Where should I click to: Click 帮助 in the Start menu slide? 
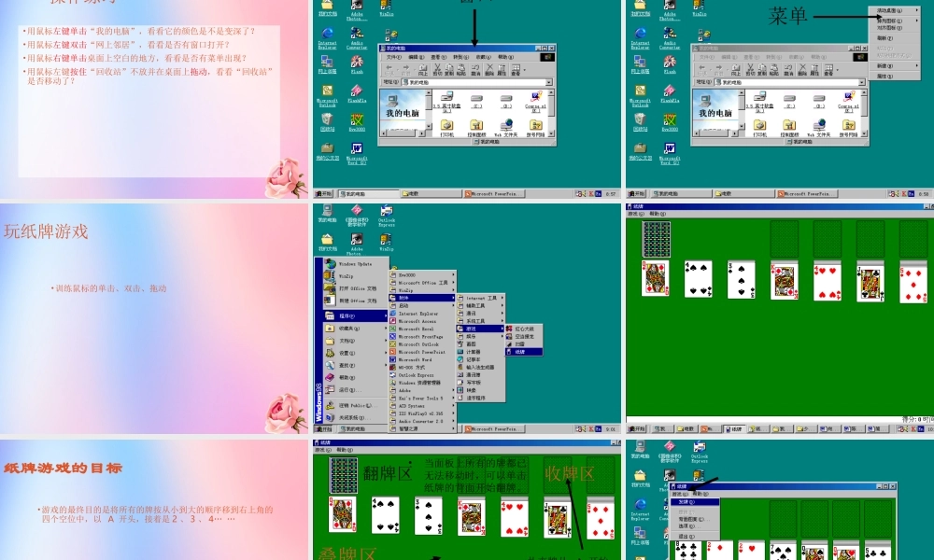click(356, 378)
